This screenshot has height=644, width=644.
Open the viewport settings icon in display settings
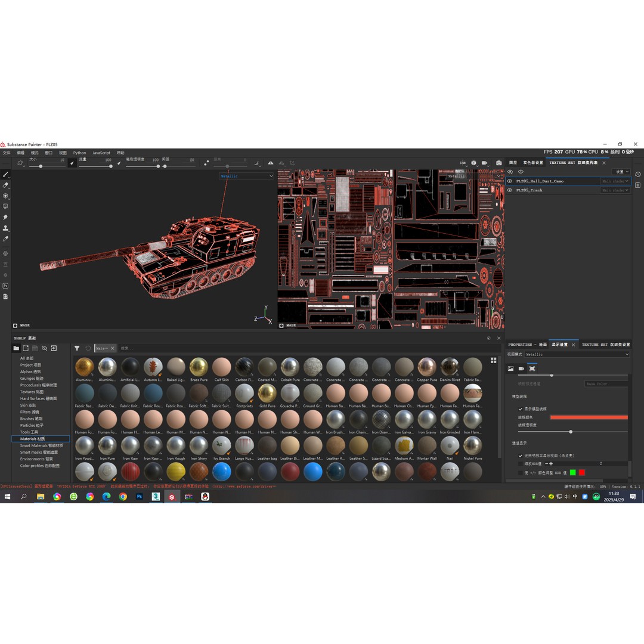point(532,369)
